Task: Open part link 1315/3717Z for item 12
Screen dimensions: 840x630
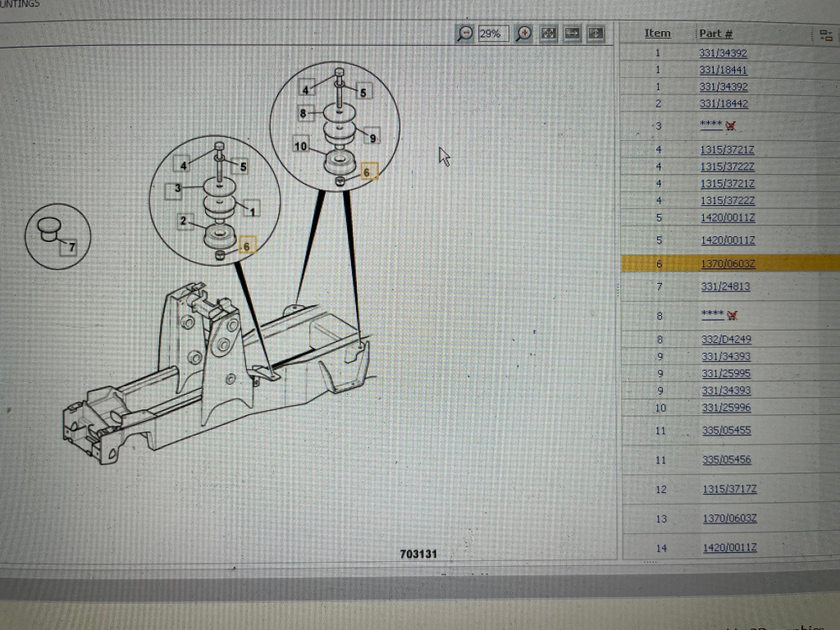Action: [x=729, y=489]
